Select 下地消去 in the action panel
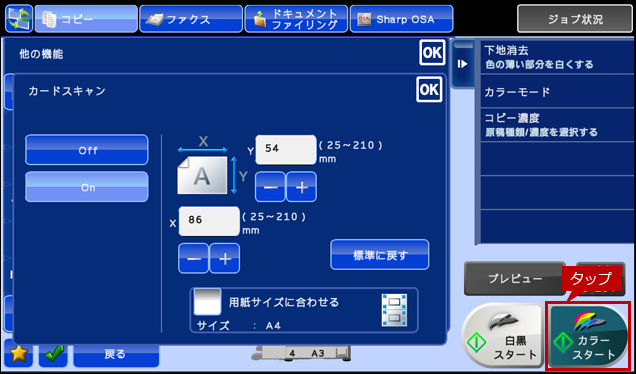Viewport: 636px width, 374px height. [558, 57]
